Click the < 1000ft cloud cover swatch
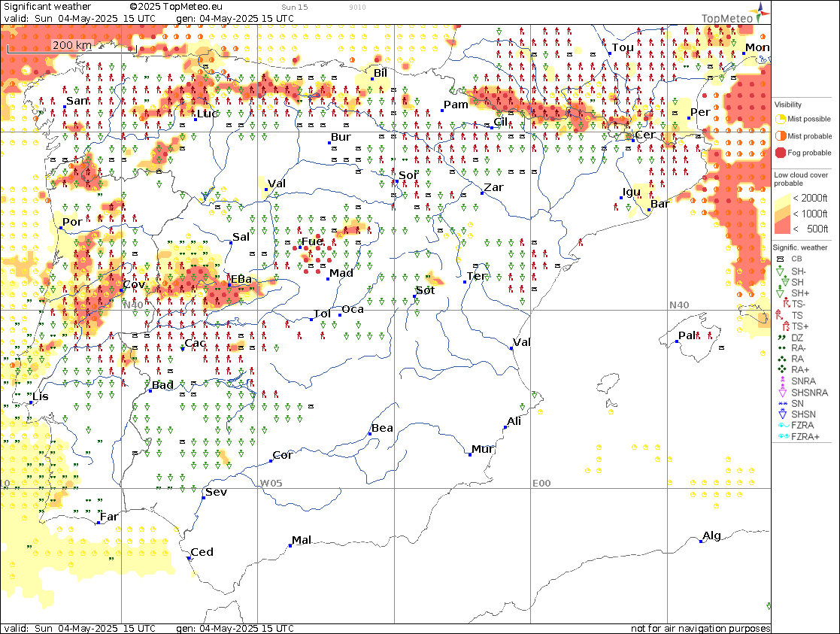This screenshot has width=840, height=634. [x=782, y=214]
